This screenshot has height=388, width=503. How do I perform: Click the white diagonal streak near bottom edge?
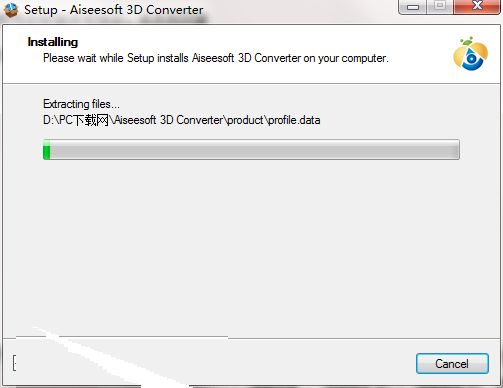point(110,358)
